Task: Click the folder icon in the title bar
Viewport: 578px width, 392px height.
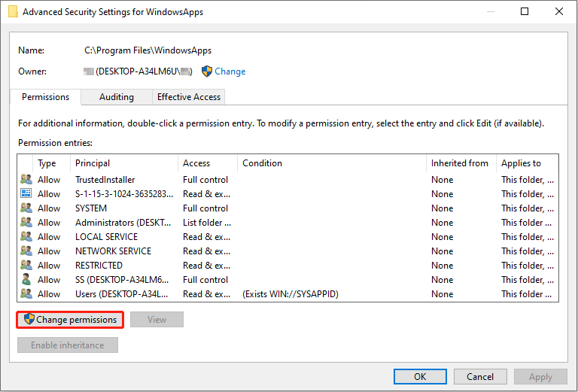Action: (x=13, y=11)
